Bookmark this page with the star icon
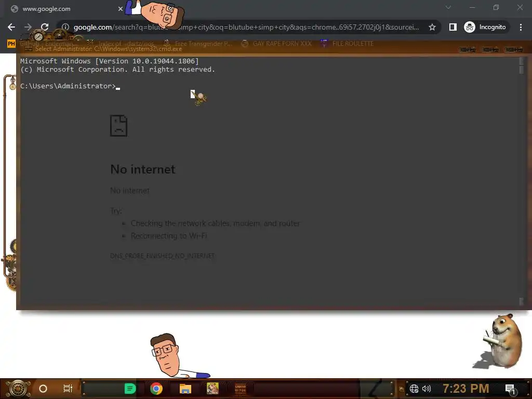The height and width of the screenshot is (399, 532). (432, 27)
